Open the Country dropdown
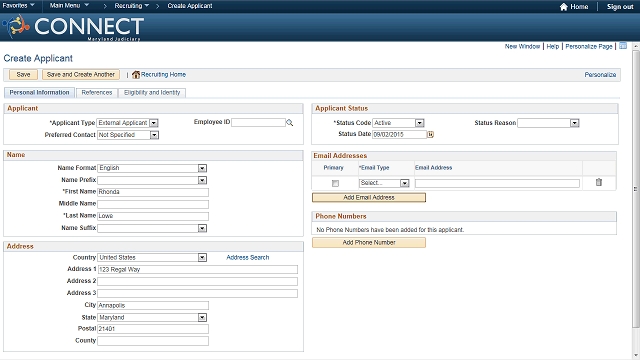The width and height of the screenshot is (640, 360). [x=202, y=258]
